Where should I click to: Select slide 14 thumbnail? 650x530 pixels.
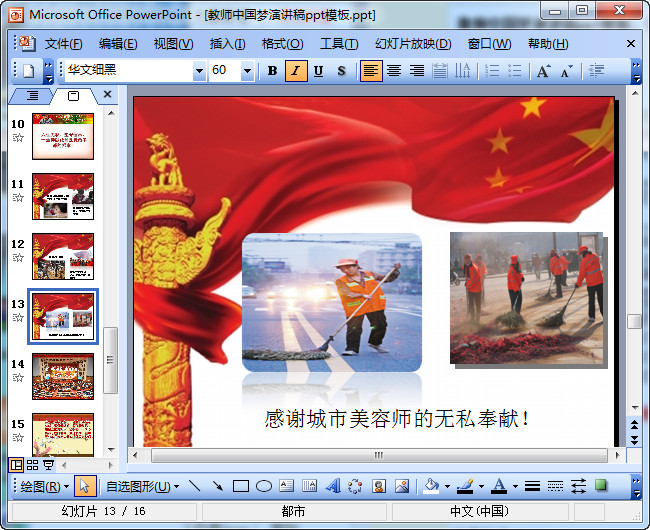tap(63, 377)
